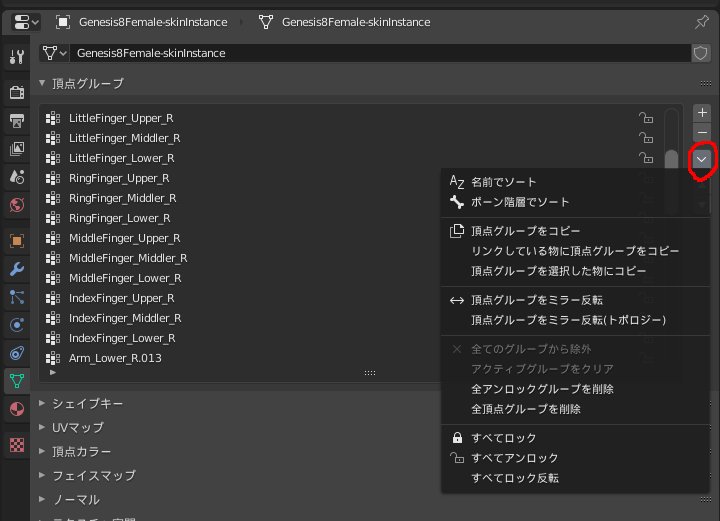
Task: Open the Object Data mesh tab
Action: [17, 381]
